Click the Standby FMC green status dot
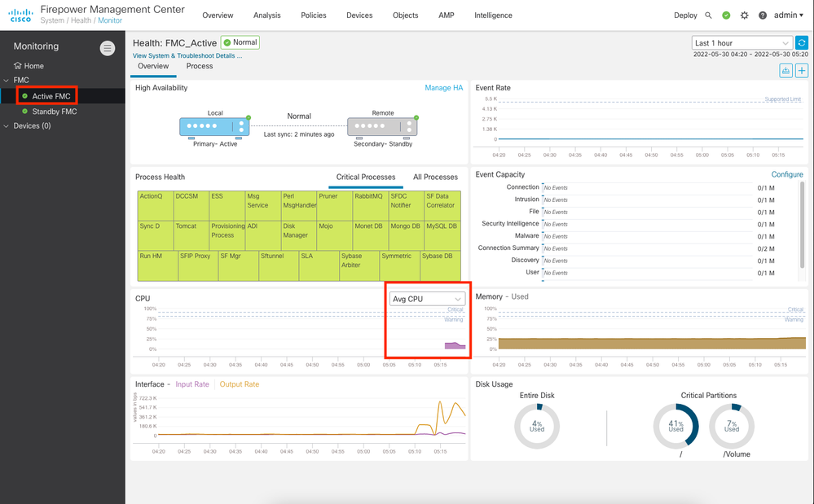The image size is (814, 504). click(24, 111)
